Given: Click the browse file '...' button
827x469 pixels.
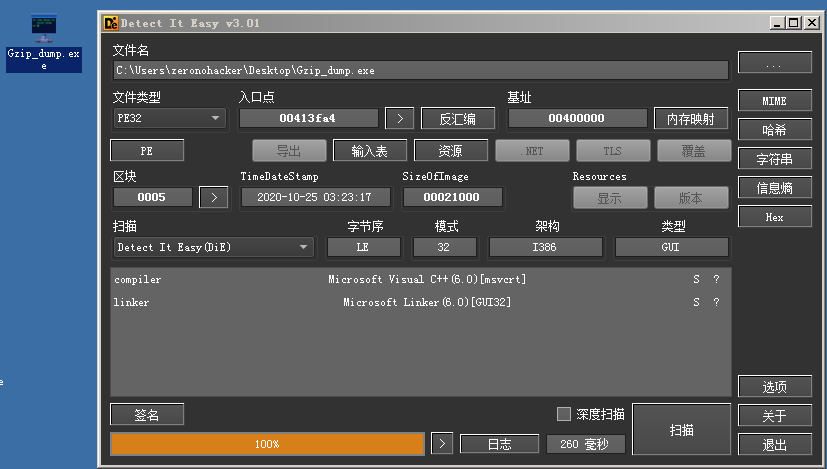Looking at the screenshot, I should [x=774, y=62].
